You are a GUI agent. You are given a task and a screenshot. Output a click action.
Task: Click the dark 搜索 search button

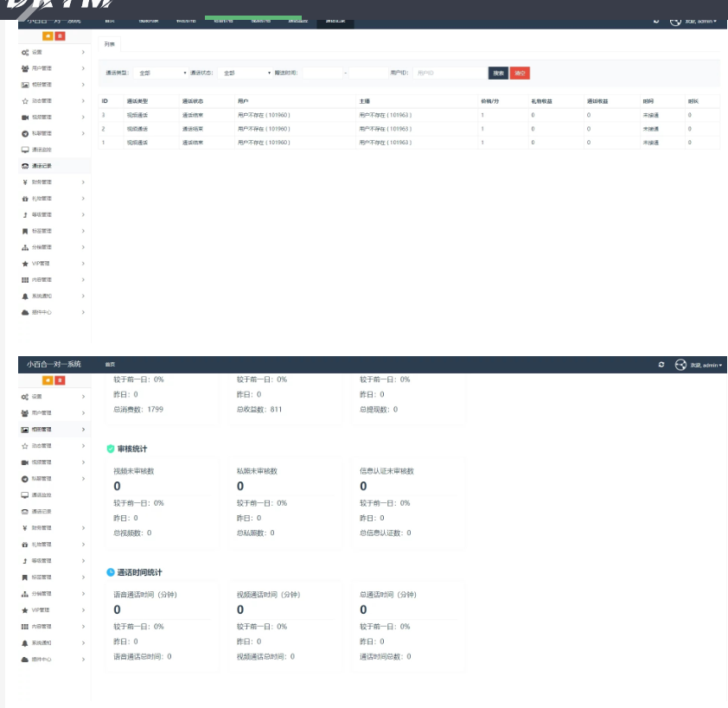pos(498,73)
